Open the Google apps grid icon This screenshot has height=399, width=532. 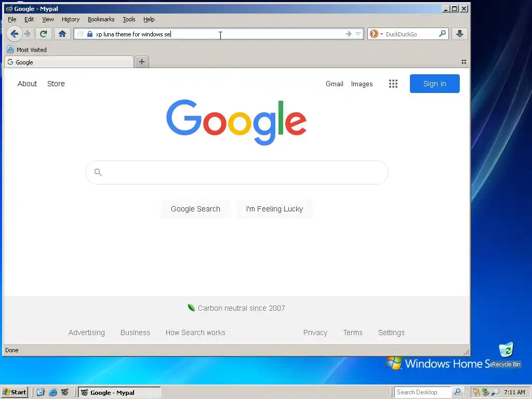(x=393, y=84)
